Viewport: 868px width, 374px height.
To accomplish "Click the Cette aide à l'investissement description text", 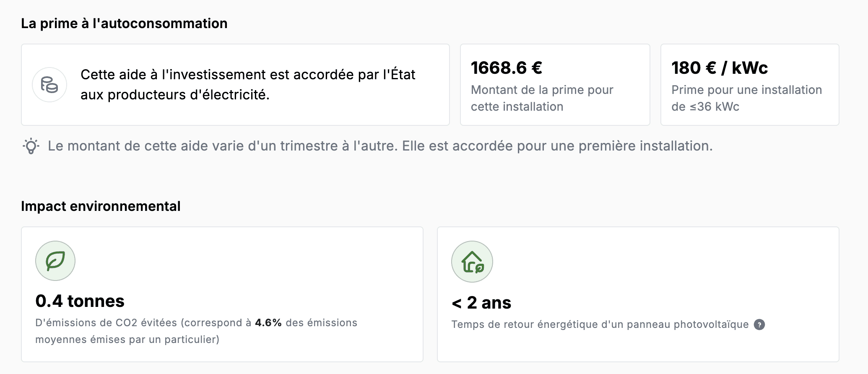I will pos(248,85).
